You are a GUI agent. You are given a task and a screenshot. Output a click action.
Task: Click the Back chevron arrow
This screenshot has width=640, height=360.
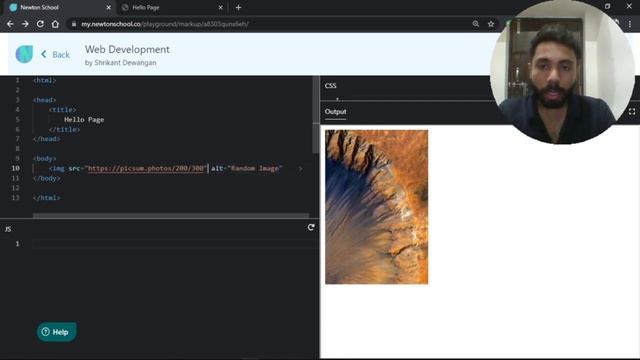coord(44,54)
